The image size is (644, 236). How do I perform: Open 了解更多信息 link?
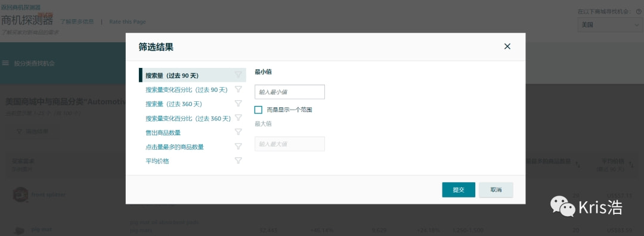tap(77, 22)
